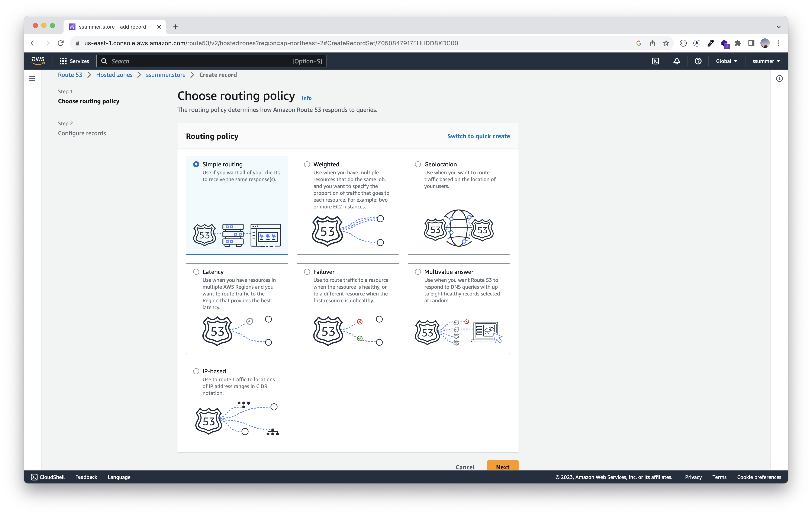The height and width of the screenshot is (515, 812).
Task: Open the ssummer account dropdown
Action: 766,61
